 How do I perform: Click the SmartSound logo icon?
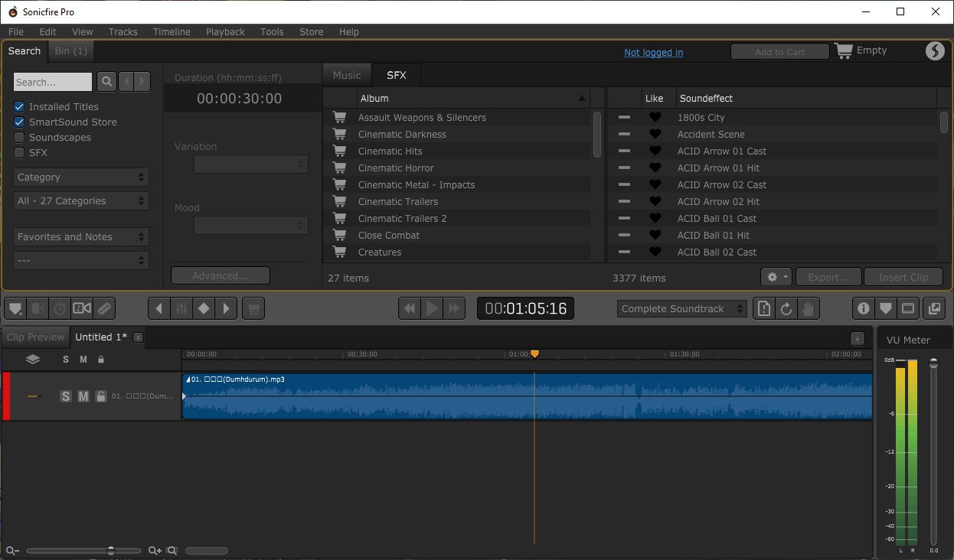[x=935, y=50]
